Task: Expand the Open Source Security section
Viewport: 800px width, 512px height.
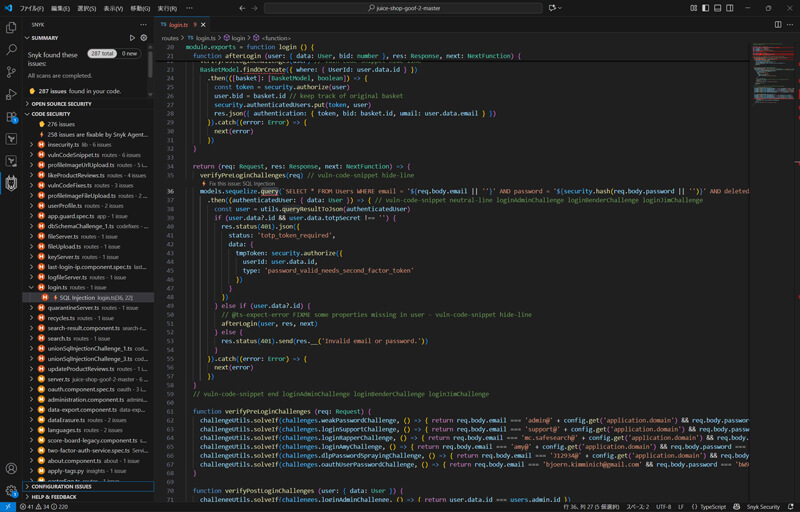Action: (62, 103)
